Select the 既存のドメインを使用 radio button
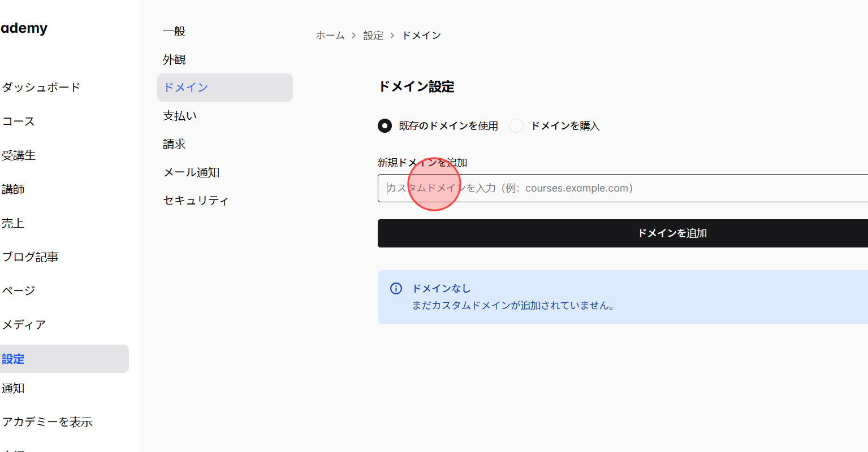The height and width of the screenshot is (452, 868). pos(385,125)
